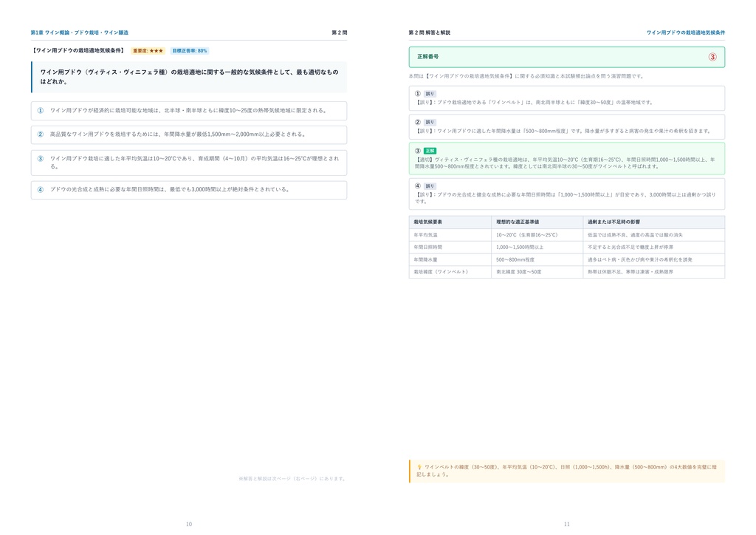This screenshot has height=535, width=756.
Task: Select answer option ① about 緯度10〜25度
Action: pyautogui.click(x=189, y=111)
